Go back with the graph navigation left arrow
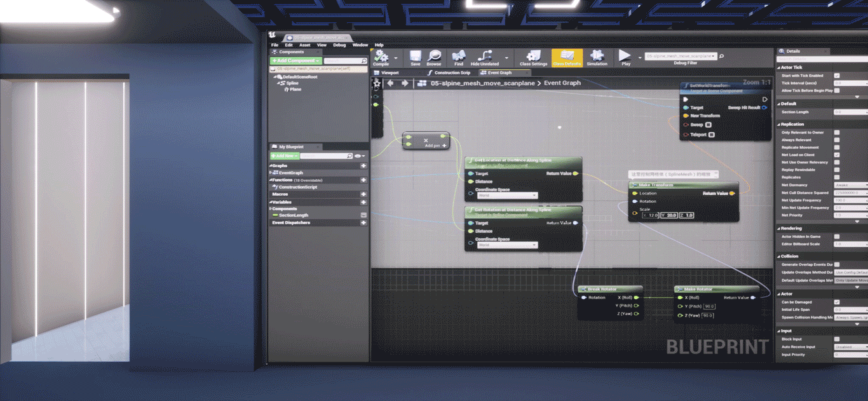868x401 pixels. 391,83
